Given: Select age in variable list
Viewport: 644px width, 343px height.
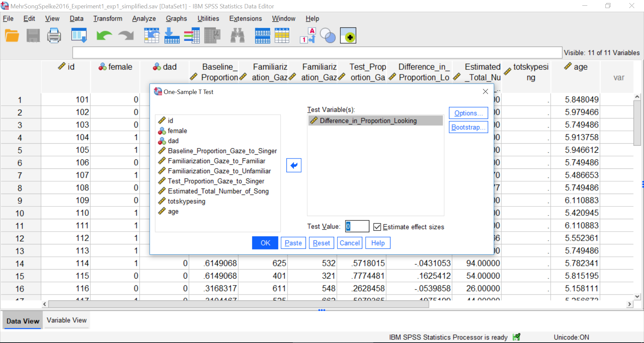Looking at the screenshot, I should 218,211.
